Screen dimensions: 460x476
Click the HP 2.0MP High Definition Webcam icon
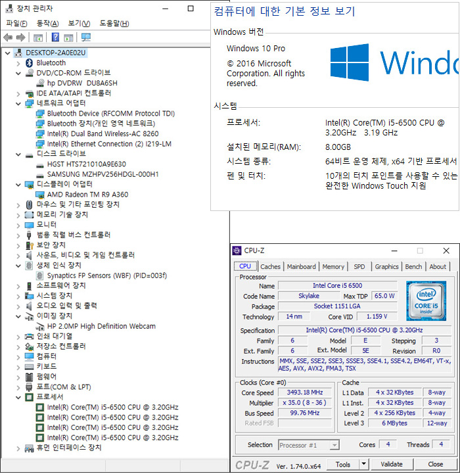[40, 327]
